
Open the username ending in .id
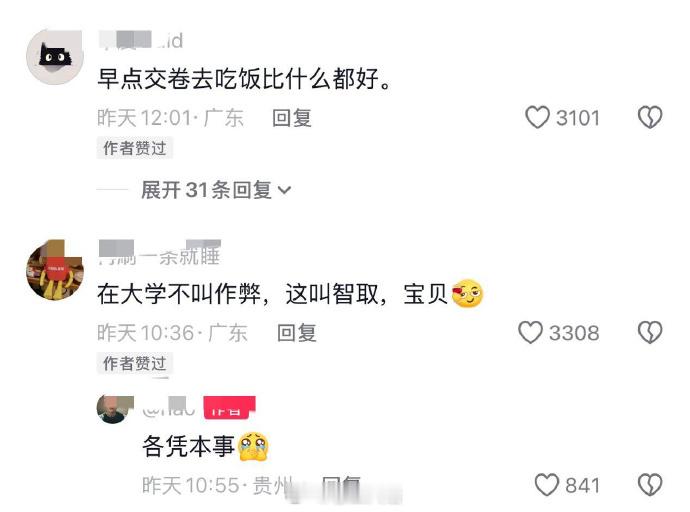coord(141,40)
